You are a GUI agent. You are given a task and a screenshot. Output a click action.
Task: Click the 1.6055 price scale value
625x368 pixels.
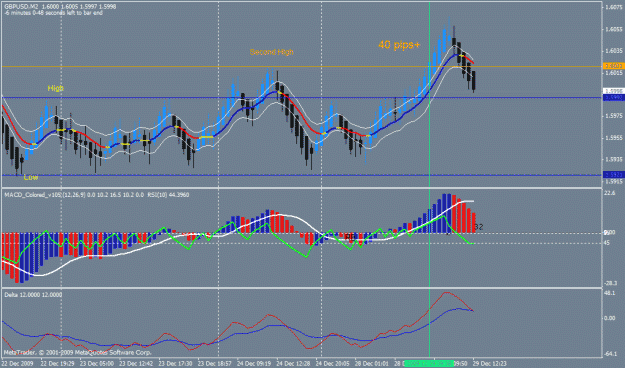(x=614, y=29)
